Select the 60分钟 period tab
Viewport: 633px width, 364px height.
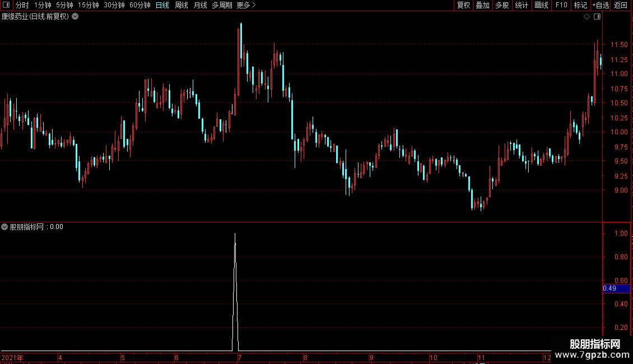pos(139,5)
